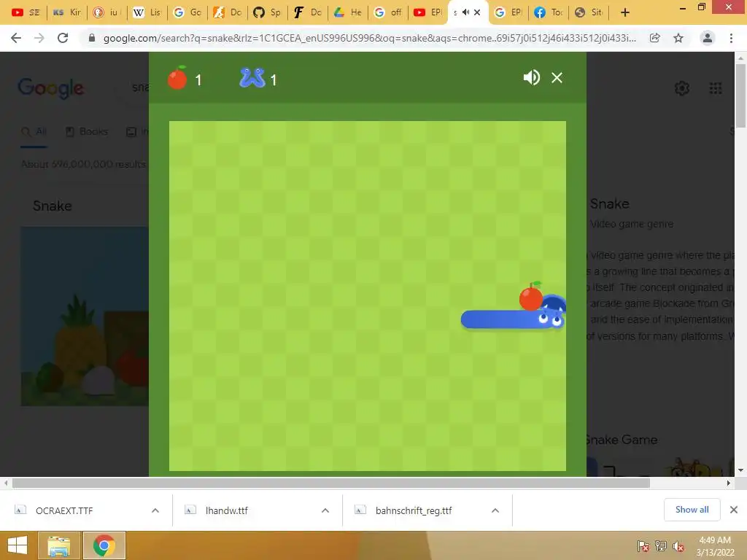Close the downloads bar
The image size is (747, 560).
(x=734, y=510)
